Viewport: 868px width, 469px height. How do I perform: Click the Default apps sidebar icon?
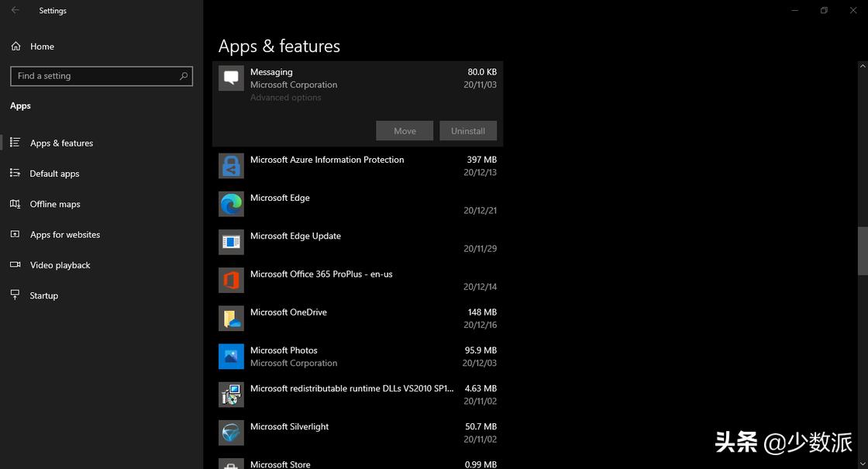coord(15,174)
